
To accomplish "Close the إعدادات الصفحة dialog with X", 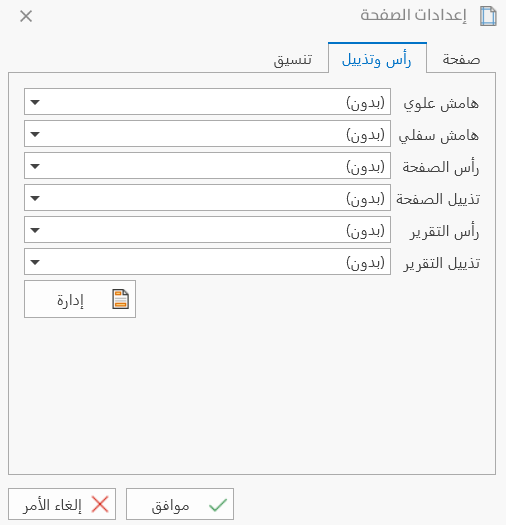I will [x=26, y=16].
